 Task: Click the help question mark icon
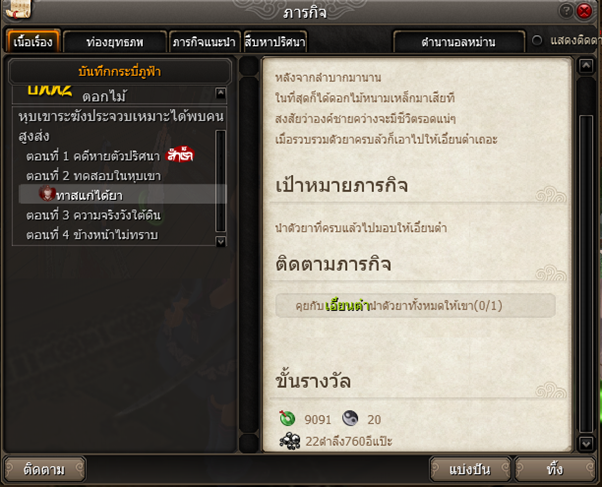[566, 11]
